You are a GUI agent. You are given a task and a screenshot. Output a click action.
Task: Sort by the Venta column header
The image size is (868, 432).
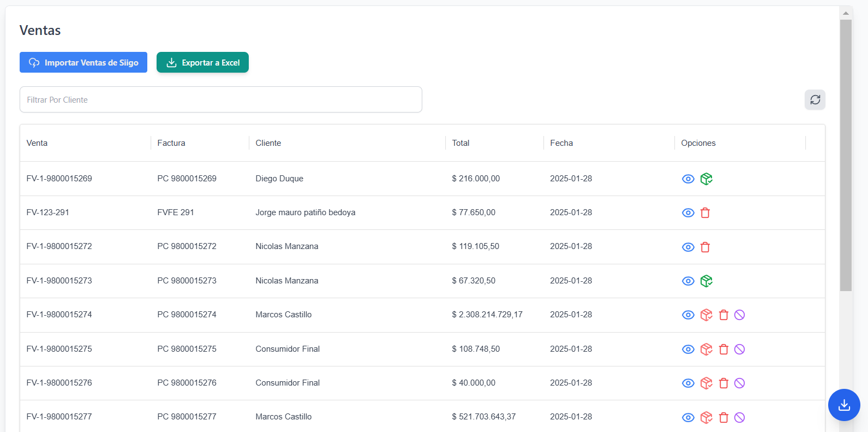pos(37,143)
